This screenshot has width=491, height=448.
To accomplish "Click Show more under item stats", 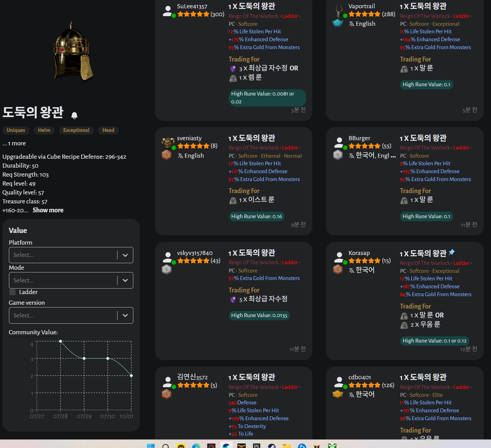I will pos(48,210).
